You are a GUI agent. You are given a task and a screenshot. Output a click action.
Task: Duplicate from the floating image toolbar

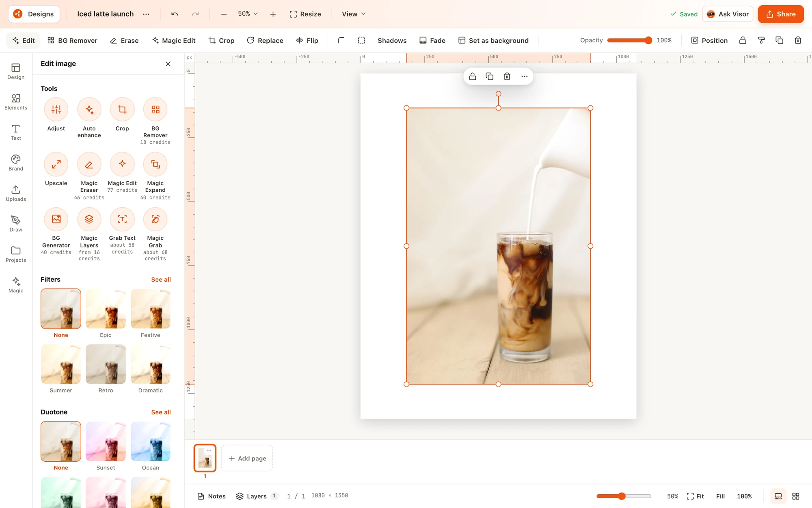490,76
